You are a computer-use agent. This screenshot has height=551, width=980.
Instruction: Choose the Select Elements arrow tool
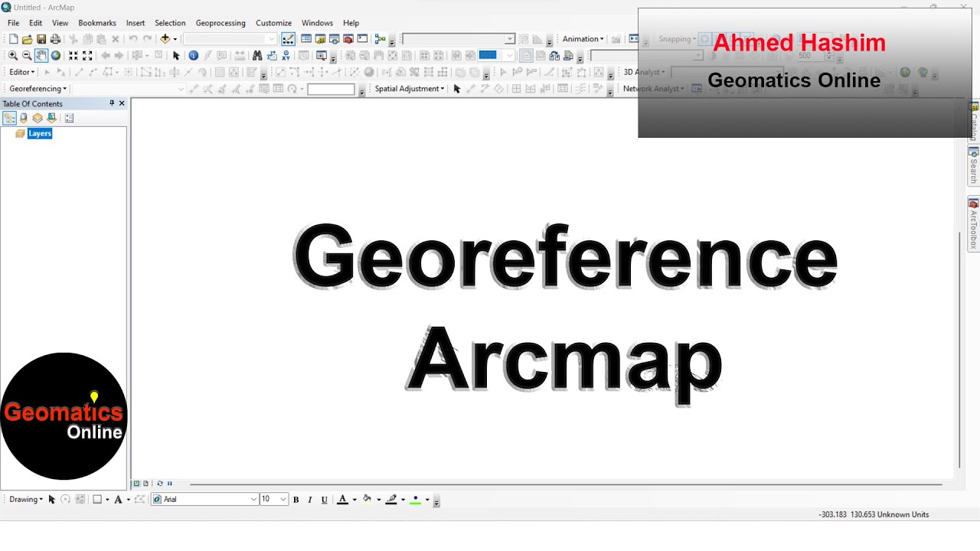176,56
